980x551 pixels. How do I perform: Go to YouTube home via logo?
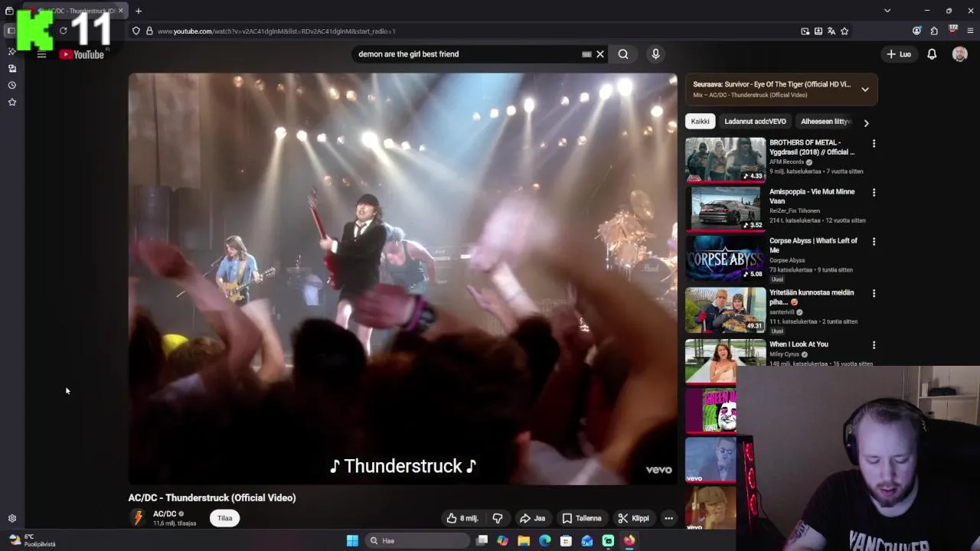click(82, 54)
